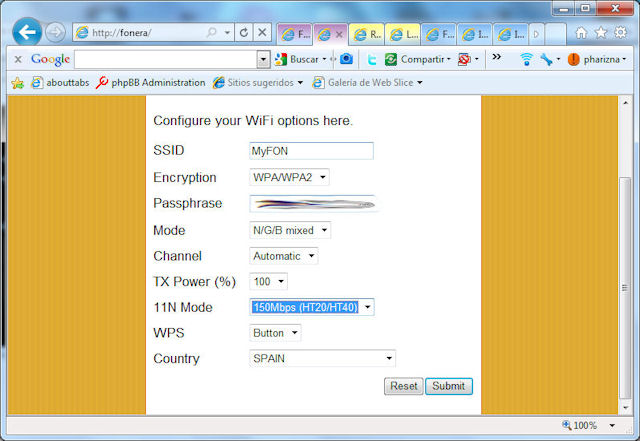Close the Google toolbar with its X

[x=18, y=59]
